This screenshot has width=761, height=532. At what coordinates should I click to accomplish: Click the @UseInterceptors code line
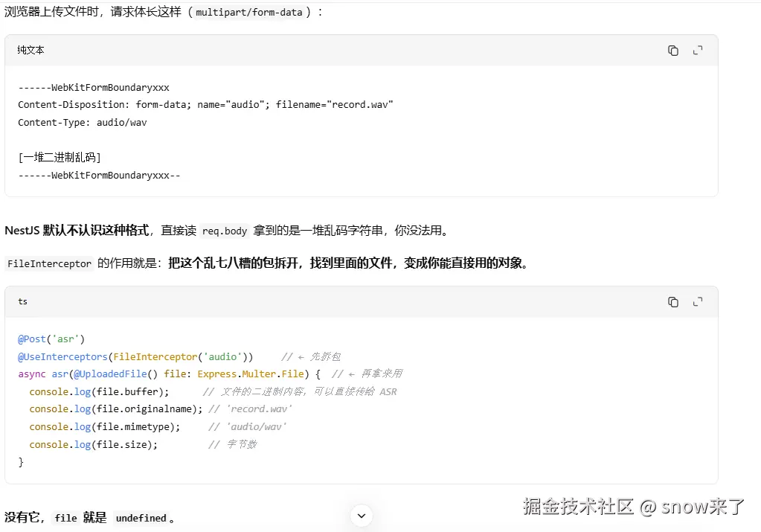tap(179, 356)
